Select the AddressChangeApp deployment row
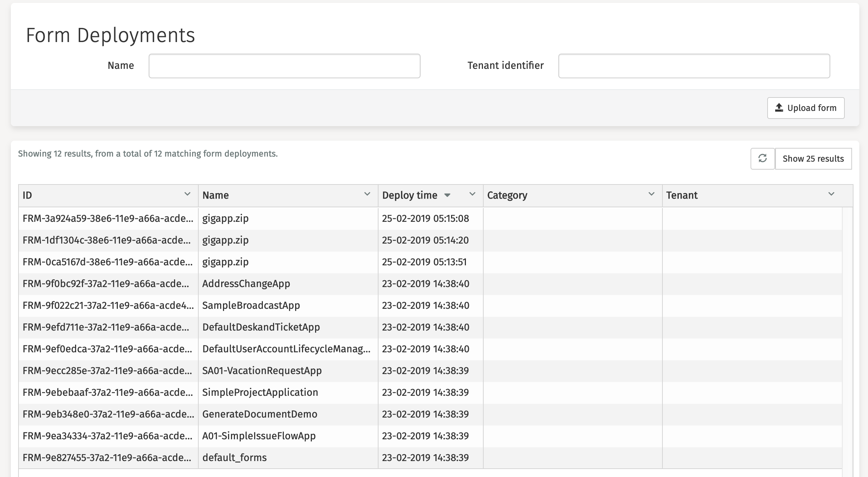868x477 pixels. (x=246, y=284)
